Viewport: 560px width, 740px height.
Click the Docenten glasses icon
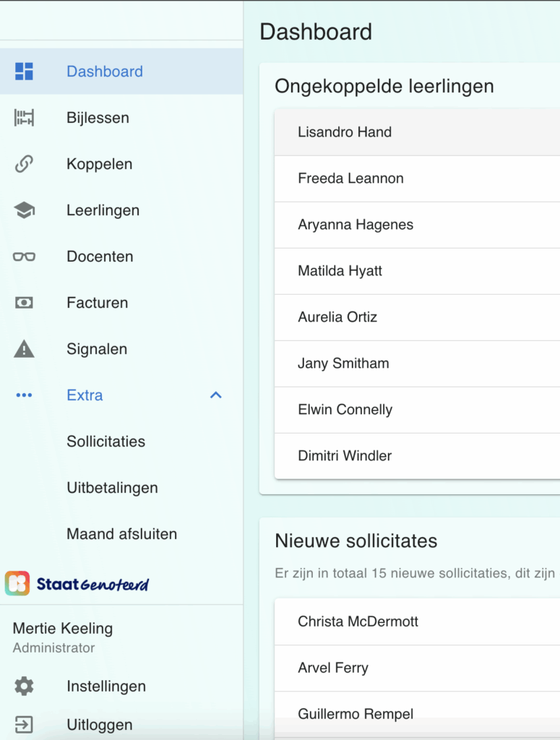click(24, 257)
